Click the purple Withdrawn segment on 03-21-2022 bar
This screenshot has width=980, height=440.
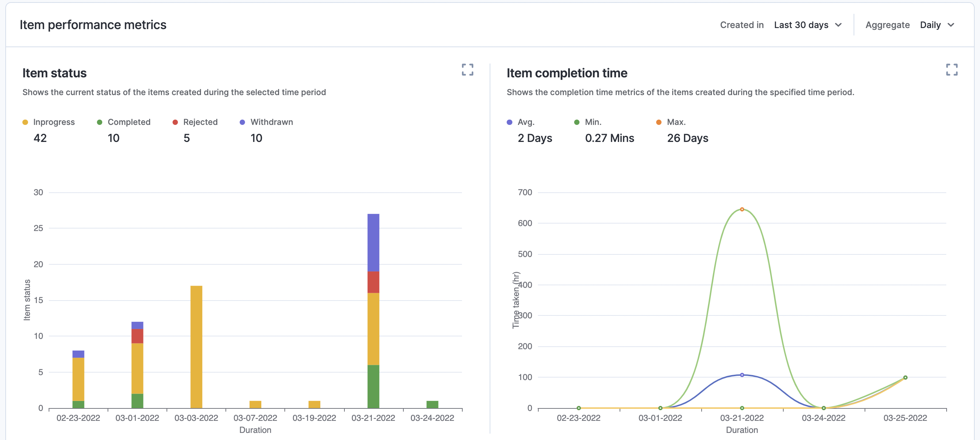[x=373, y=242]
